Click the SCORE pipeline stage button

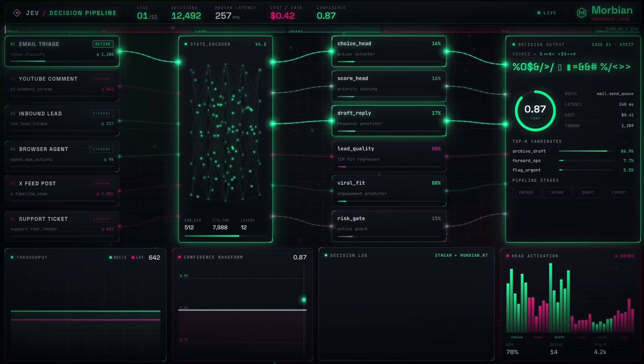coord(558,192)
